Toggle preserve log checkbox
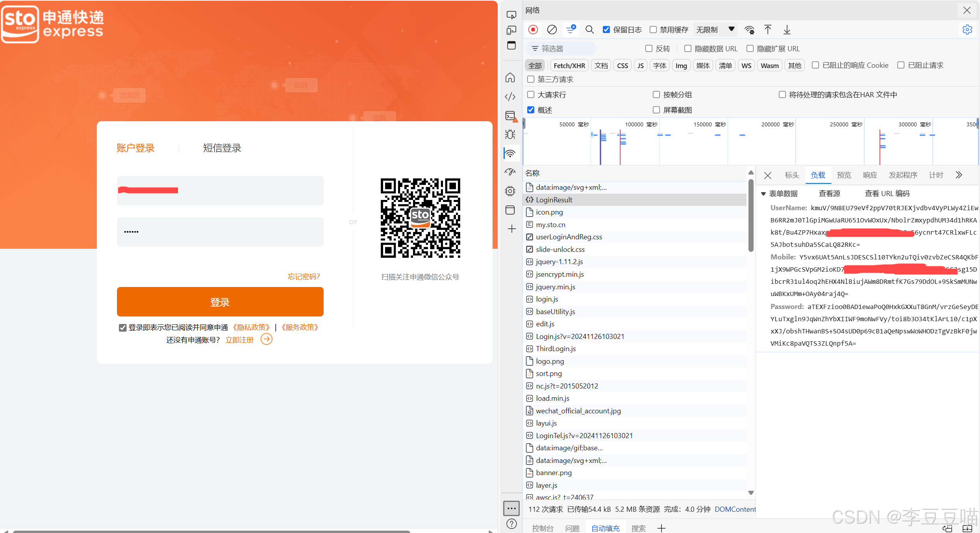Viewport: 980px width, 533px height. pyautogui.click(x=606, y=30)
